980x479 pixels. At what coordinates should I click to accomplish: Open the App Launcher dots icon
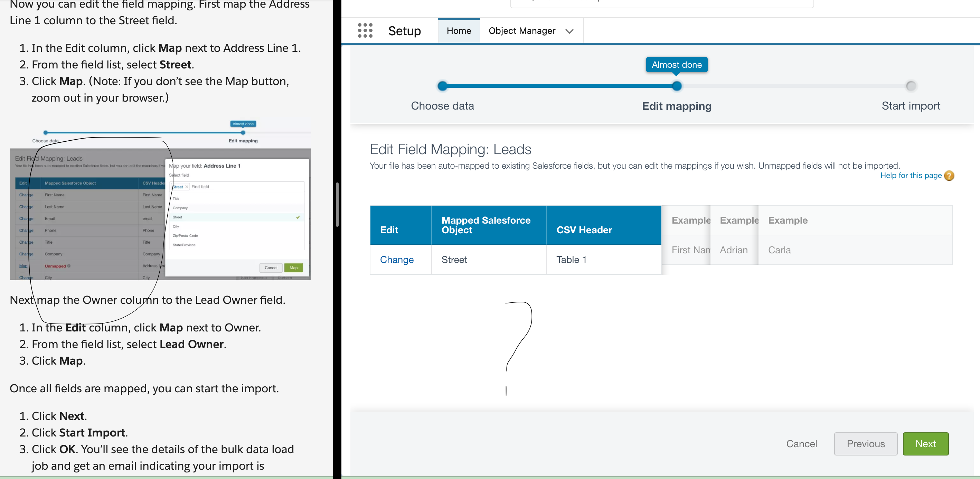point(365,30)
